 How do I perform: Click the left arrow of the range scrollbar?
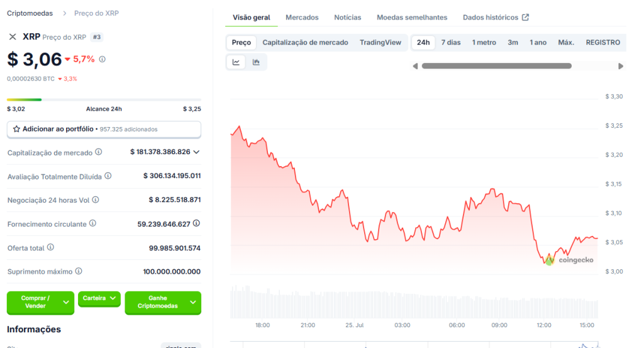pos(415,66)
